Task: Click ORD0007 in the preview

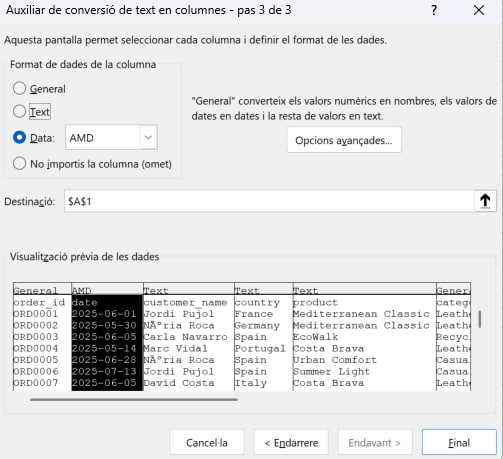Action: [x=35, y=383]
